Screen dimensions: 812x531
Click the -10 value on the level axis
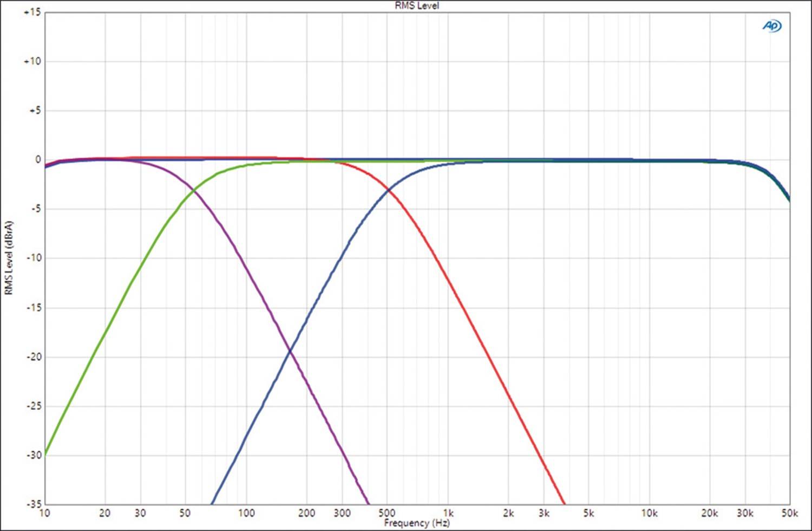(34, 258)
